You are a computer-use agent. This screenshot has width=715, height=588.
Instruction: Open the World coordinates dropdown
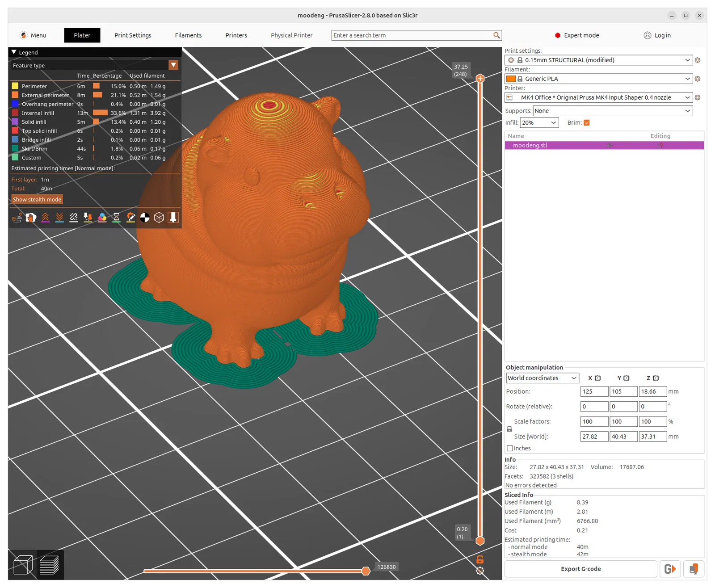(543, 378)
